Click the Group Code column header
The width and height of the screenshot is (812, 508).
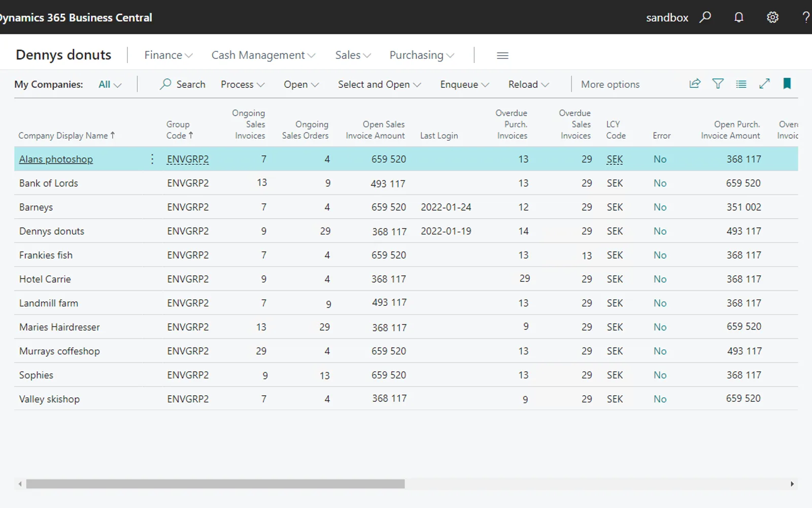tap(180, 130)
